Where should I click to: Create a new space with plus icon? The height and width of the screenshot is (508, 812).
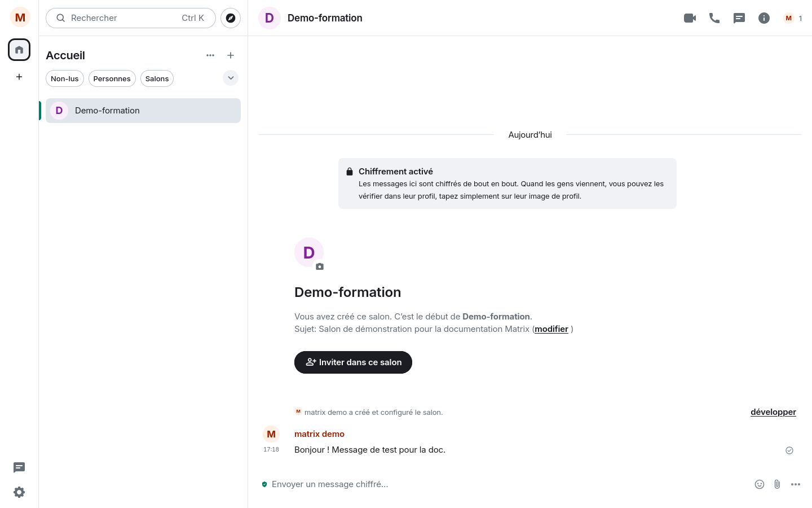click(19, 77)
